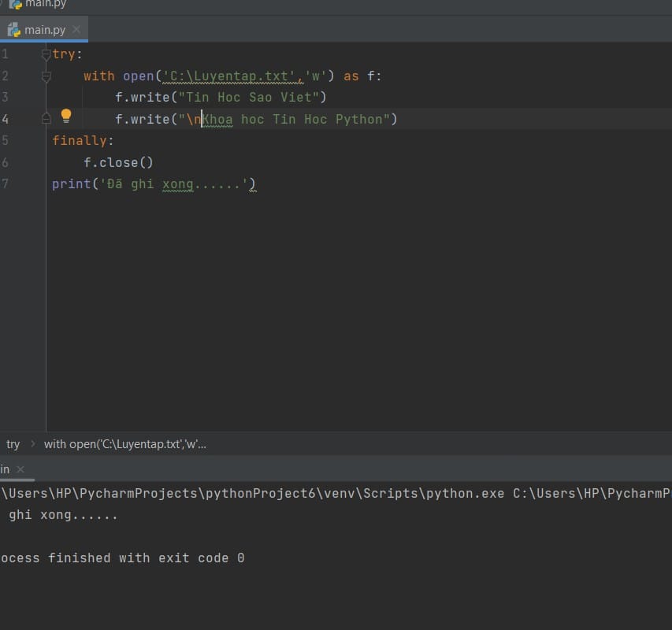Viewport: 672px width, 630px height.
Task: Click 'Python' in line 4 string
Action: (x=358, y=120)
